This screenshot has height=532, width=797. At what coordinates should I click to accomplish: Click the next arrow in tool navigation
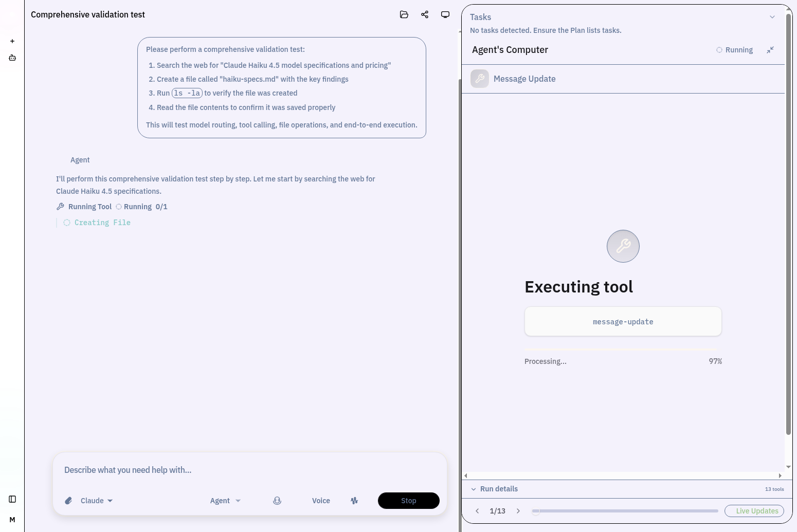pyautogui.click(x=518, y=511)
